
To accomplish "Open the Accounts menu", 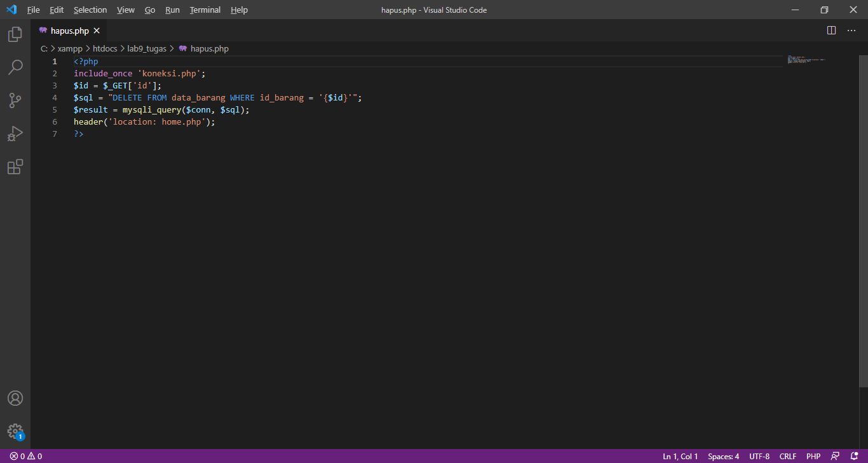I will coord(15,397).
